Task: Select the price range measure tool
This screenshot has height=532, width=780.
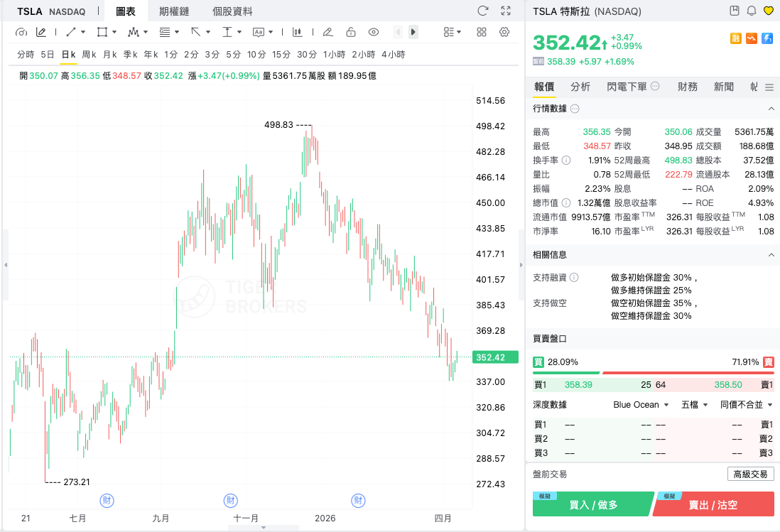Action: [x=227, y=33]
